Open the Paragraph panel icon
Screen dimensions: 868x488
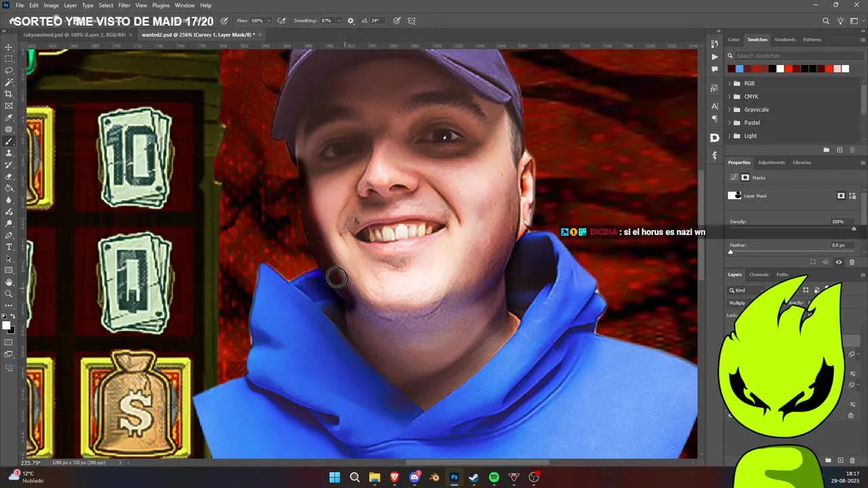(714, 119)
